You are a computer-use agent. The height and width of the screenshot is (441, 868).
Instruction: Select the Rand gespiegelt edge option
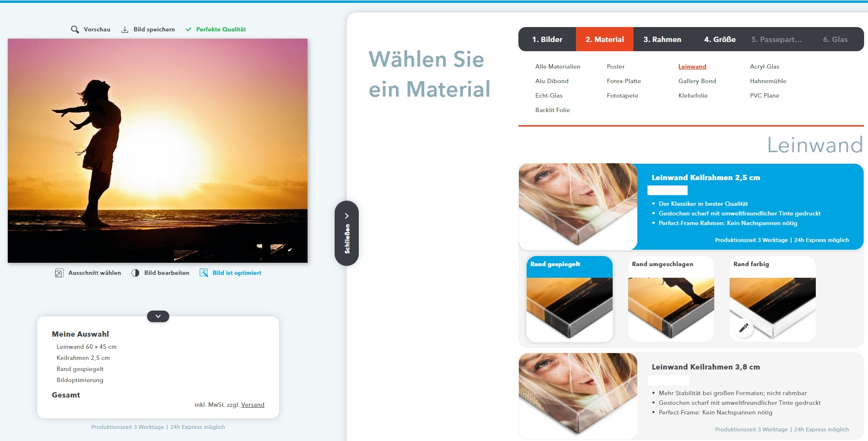point(569,299)
